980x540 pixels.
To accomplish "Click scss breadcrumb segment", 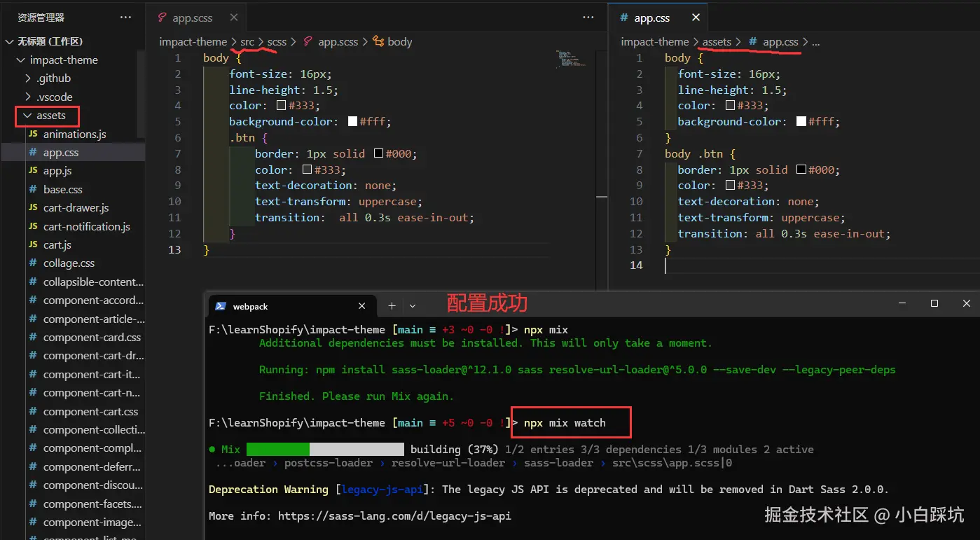I will pyautogui.click(x=277, y=42).
